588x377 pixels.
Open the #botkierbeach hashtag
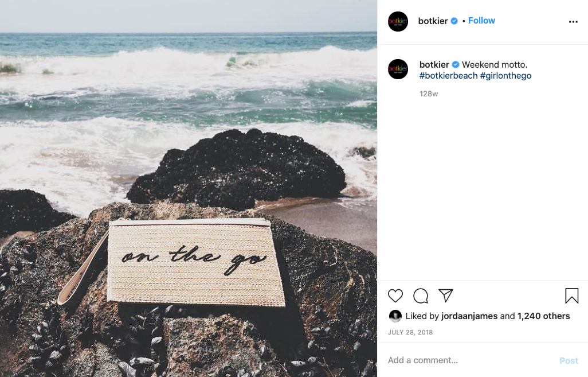pyautogui.click(x=449, y=76)
